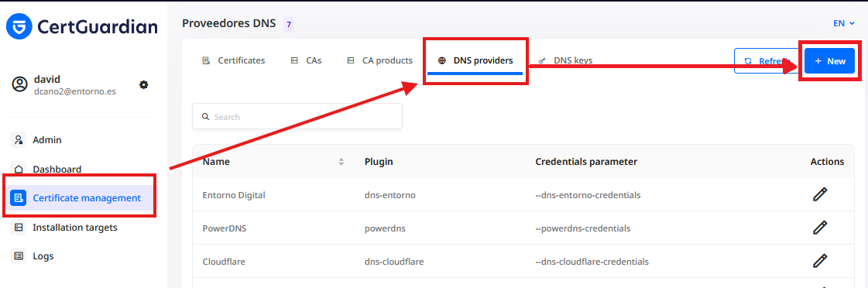Sort table by Name column arrows

pyautogui.click(x=341, y=162)
